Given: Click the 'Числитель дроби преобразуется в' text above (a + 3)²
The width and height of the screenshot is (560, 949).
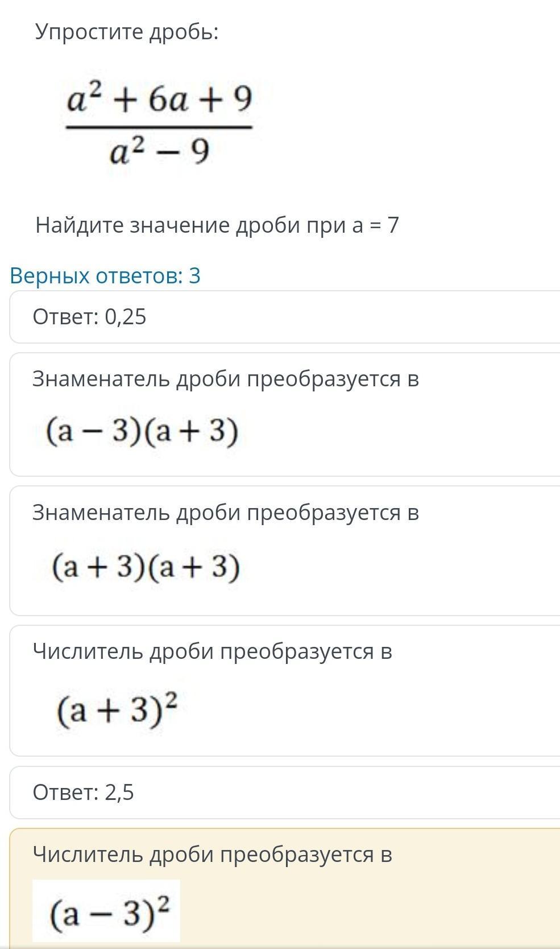Looking at the screenshot, I should pyautogui.click(x=213, y=651).
